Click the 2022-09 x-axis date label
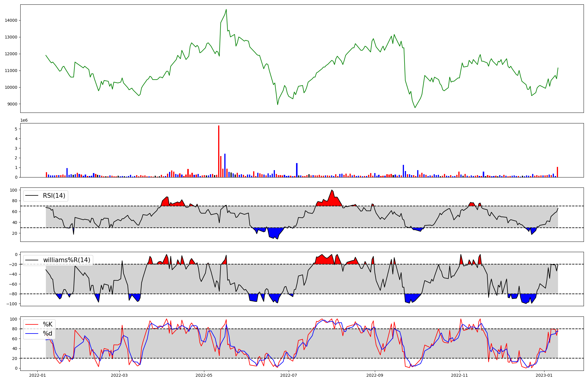Viewport: 588px width, 382px height. click(x=375, y=375)
